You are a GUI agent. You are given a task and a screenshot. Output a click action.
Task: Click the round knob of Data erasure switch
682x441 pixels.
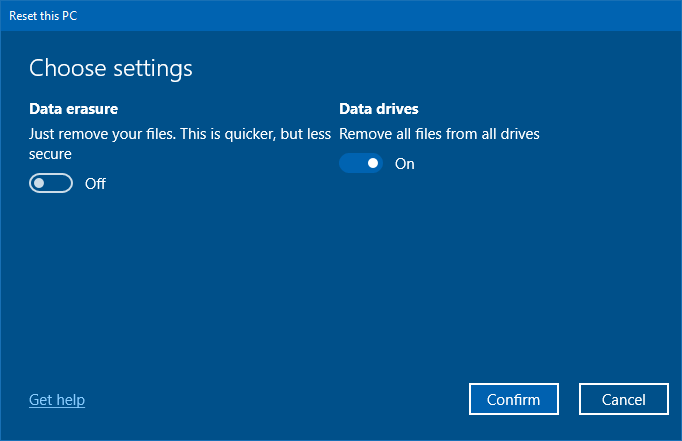tap(41, 184)
